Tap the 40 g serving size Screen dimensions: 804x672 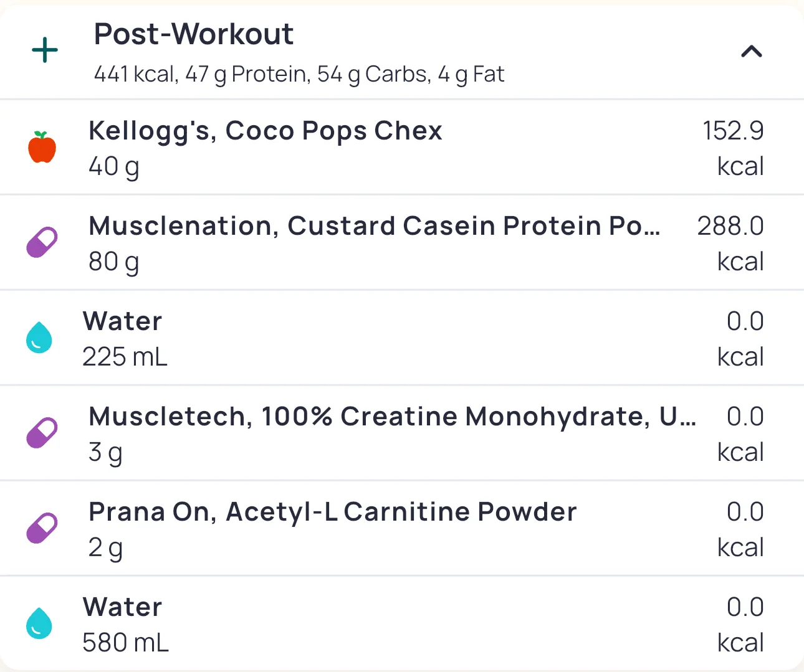click(x=114, y=167)
